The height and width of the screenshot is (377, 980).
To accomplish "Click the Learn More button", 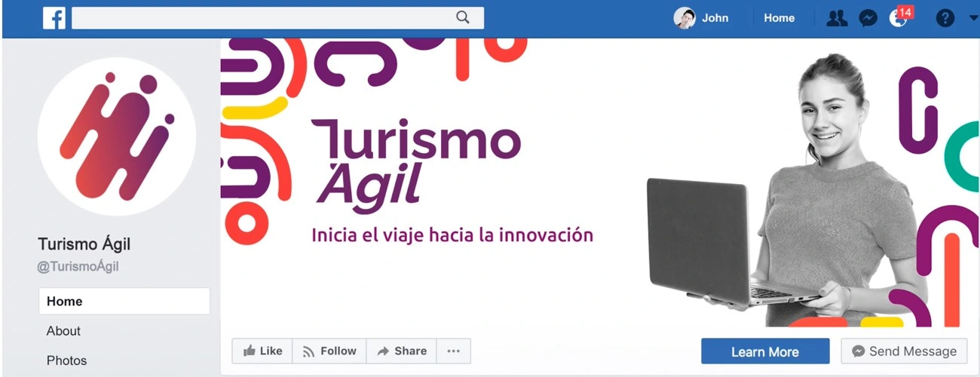I will [765, 351].
